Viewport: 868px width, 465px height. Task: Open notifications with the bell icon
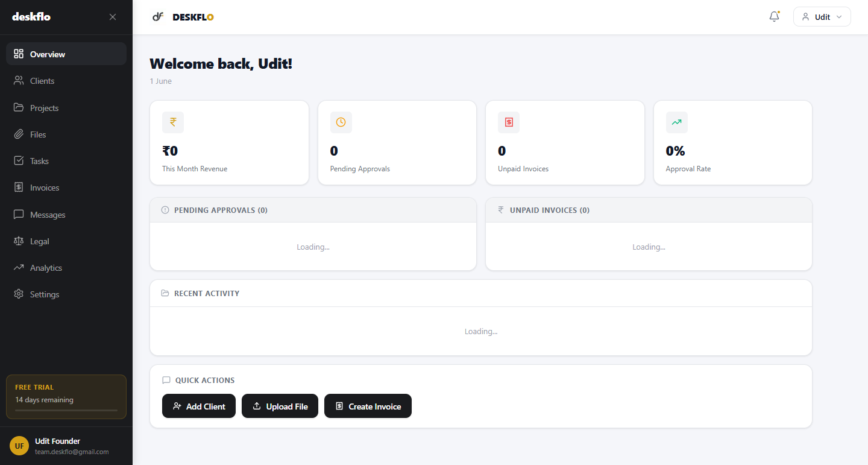coord(775,17)
